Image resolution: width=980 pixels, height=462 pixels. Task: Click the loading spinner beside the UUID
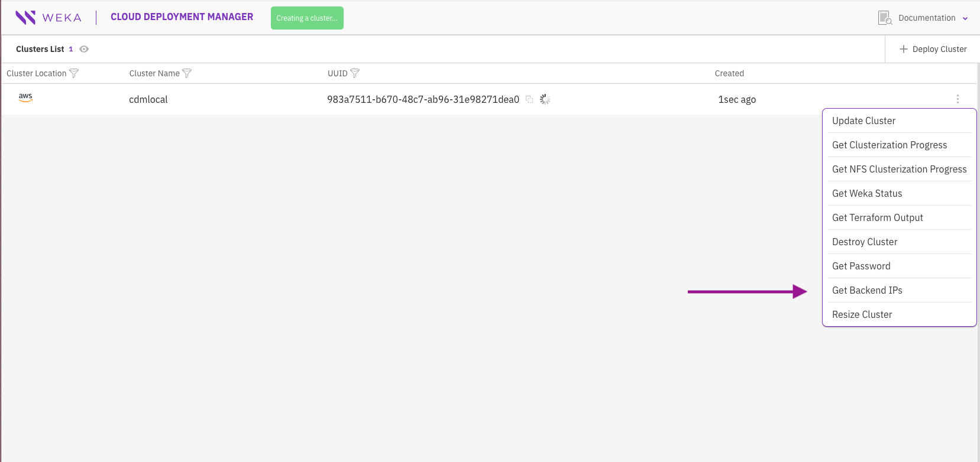tap(545, 99)
